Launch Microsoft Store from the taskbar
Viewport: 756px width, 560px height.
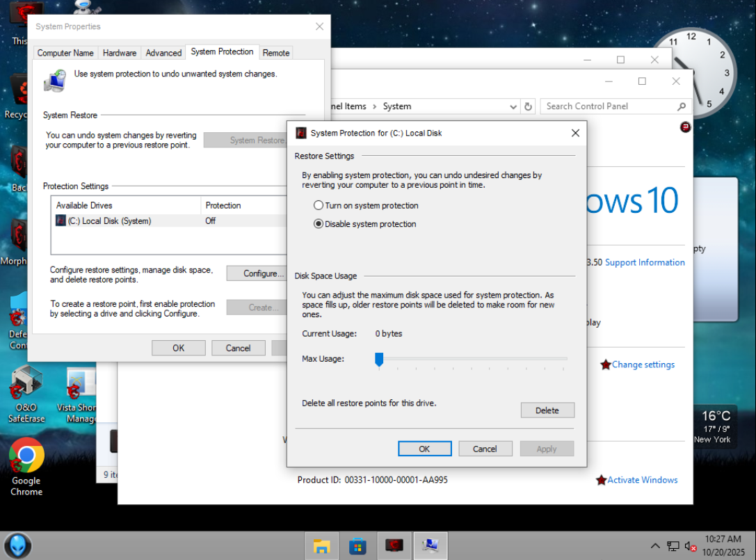[357, 546]
